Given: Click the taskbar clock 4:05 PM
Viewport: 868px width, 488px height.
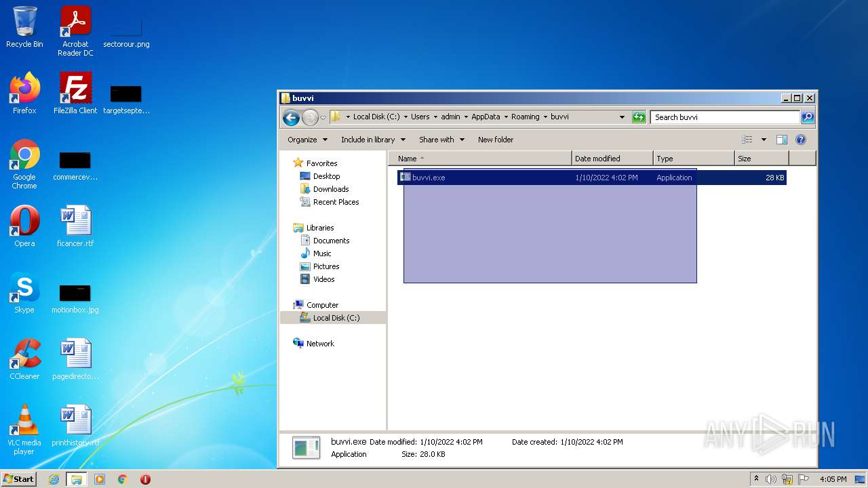Looking at the screenshot, I should [x=833, y=479].
